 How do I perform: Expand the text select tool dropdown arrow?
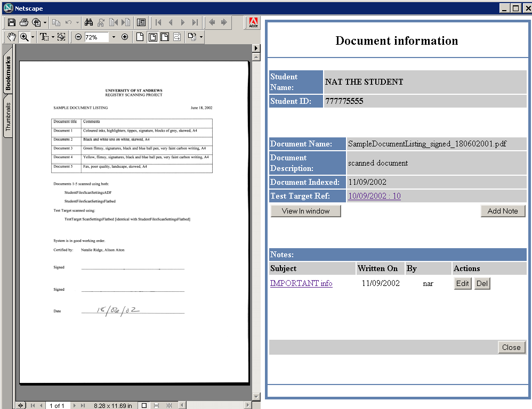[x=53, y=37]
